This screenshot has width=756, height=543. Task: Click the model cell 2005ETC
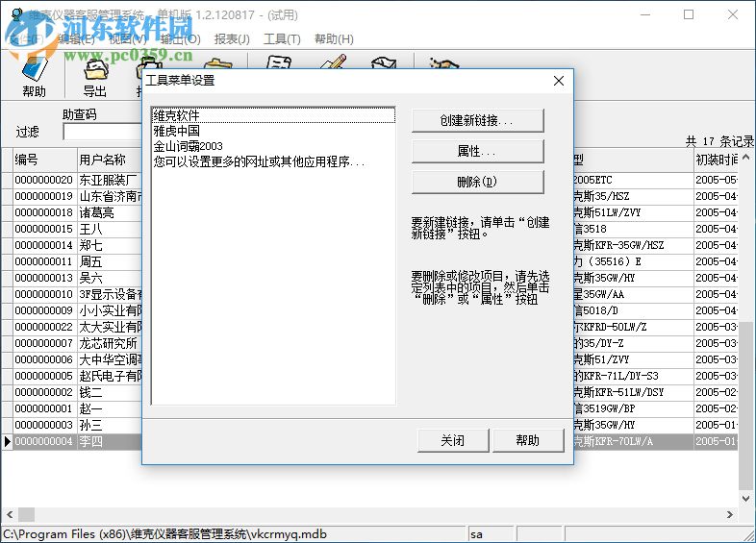[x=633, y=180]
